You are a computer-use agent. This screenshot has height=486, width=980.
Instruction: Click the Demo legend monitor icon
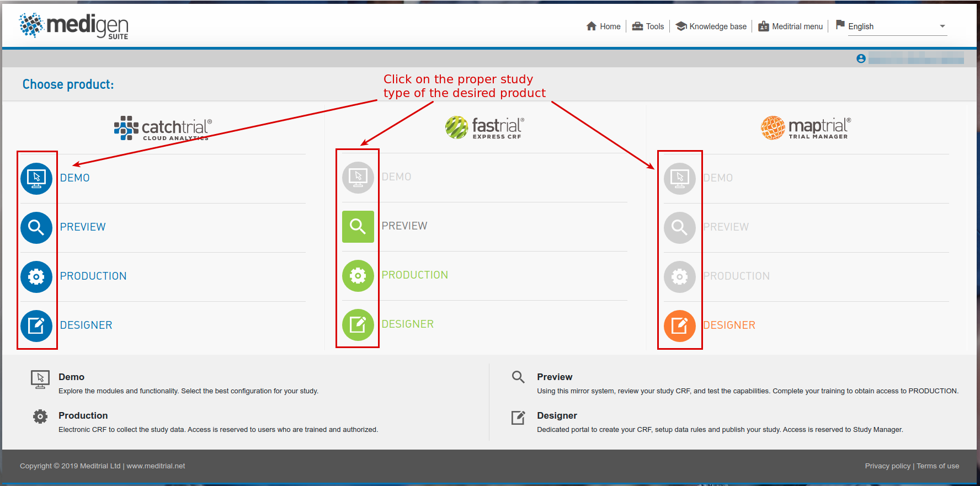pyautogui.click(x=40, y=379)
